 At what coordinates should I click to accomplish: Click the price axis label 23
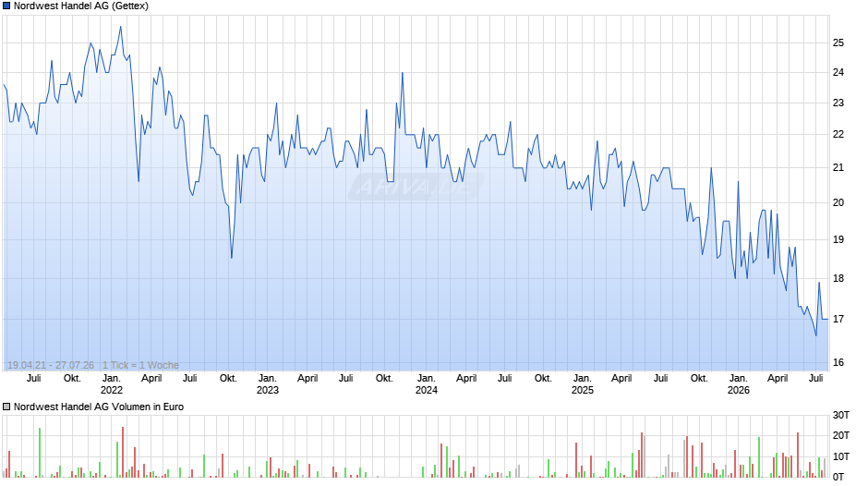click(x=838, y=103)
